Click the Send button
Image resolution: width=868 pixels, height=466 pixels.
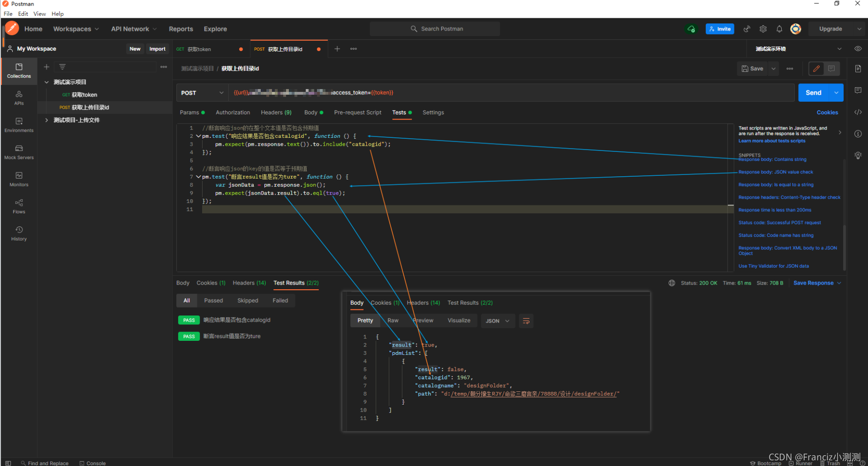[x=814, y=93]
